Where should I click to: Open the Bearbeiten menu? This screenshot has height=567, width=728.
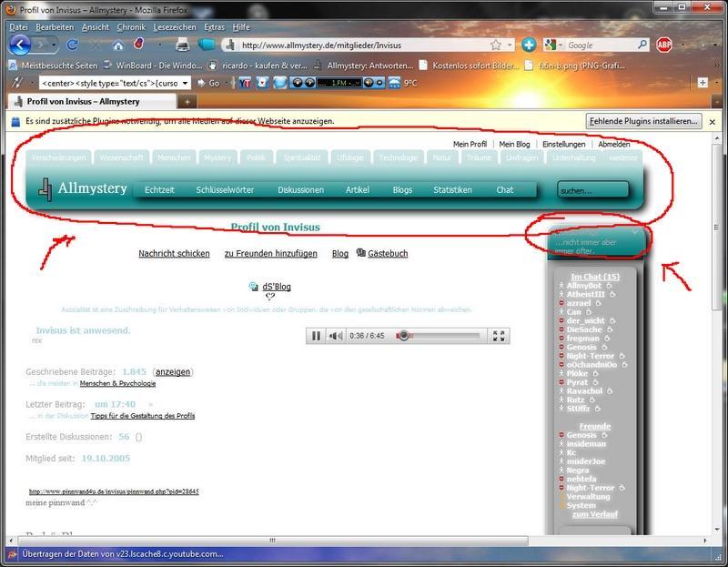[55, 27]
